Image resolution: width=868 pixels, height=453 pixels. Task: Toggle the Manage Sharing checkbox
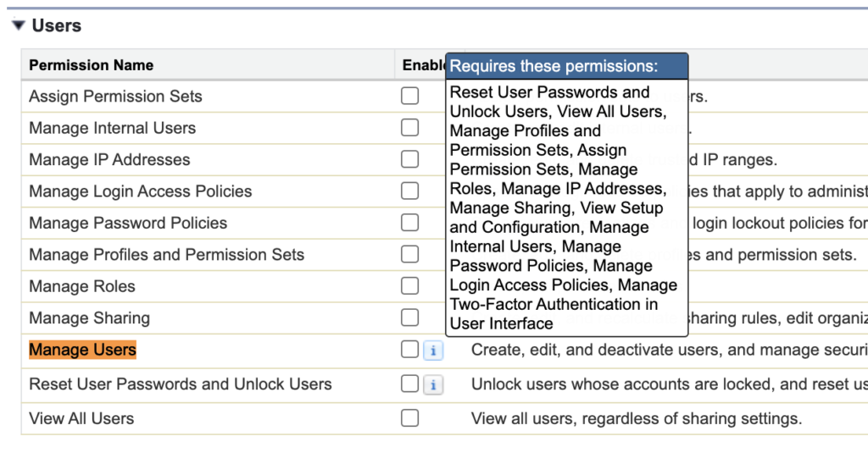410,318
